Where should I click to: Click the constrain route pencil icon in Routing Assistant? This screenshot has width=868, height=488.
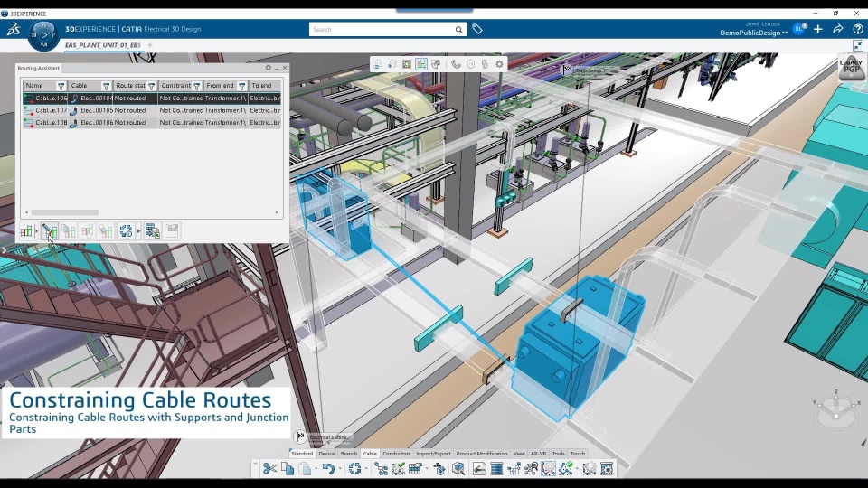tap(50, 230)
